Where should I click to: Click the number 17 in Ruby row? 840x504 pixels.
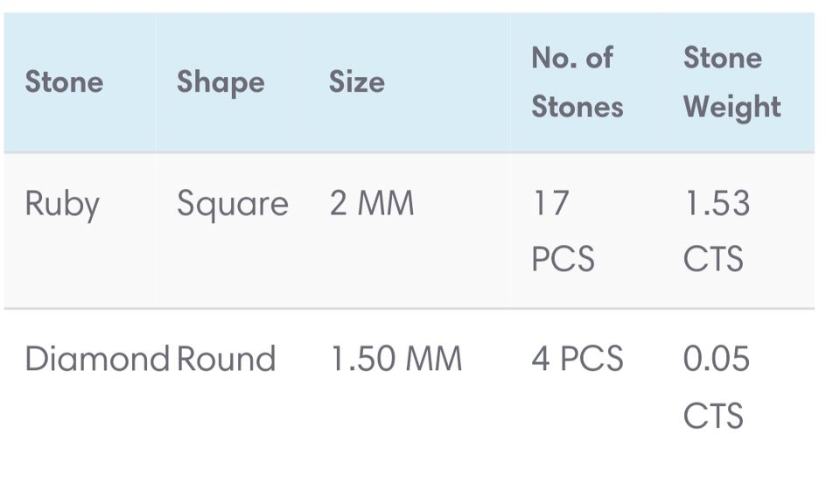click(x=550, y=204)
